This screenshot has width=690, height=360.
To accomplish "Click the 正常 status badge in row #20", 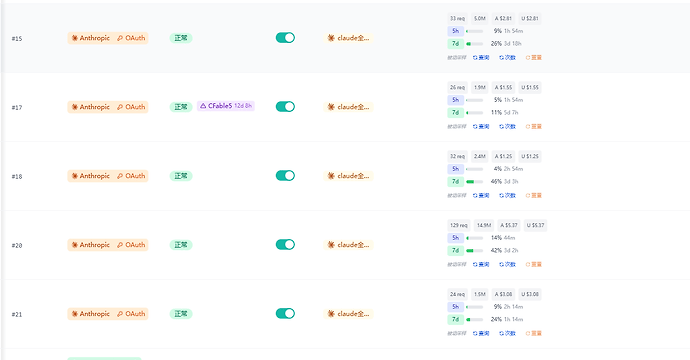I will pyautogui.click(x=181, y=245).
